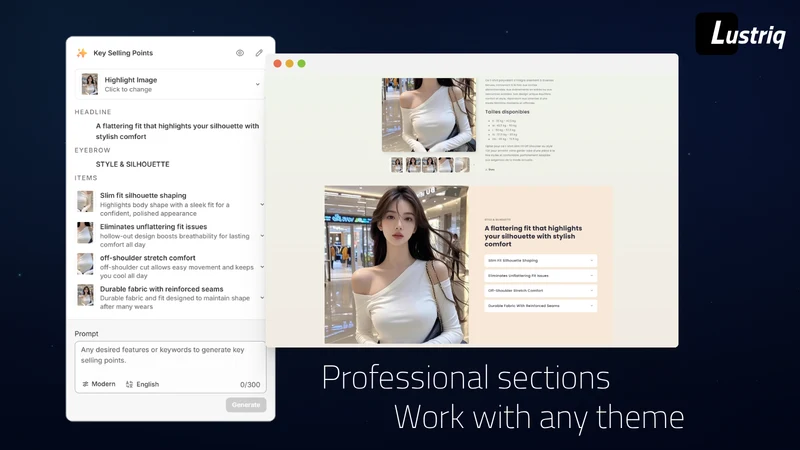This screenshot has width=800, height=450.
Task: Expand Slim Fit Silhouette Shaping accordion in preview
Action: tap(540, 261)
